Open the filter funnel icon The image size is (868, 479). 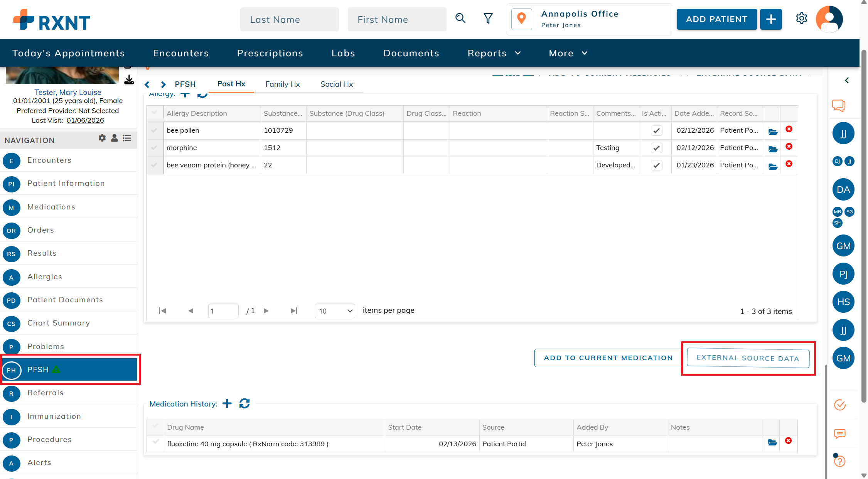point(488,18)
